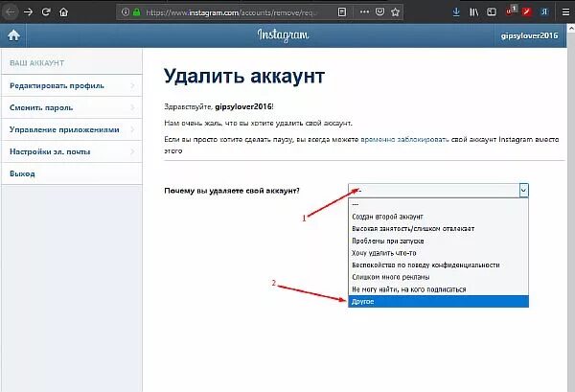
Task: Open gipsylover2016 profile menu in header
Action: 529,35
